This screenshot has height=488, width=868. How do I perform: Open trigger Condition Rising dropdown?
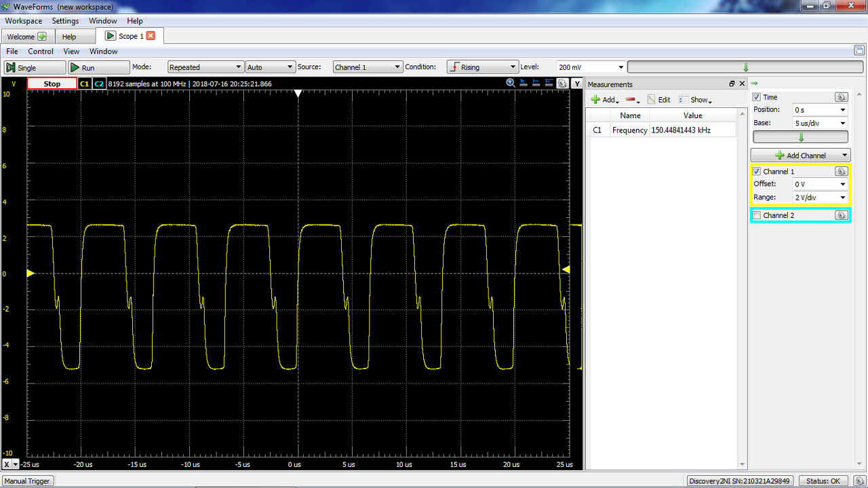(482, 67)
